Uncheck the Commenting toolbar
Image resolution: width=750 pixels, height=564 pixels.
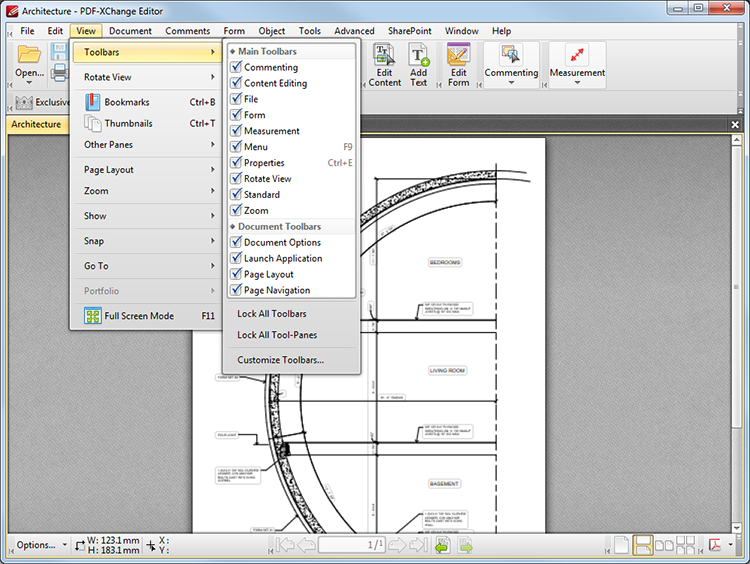pyautogui.click(x=236, y=67)
